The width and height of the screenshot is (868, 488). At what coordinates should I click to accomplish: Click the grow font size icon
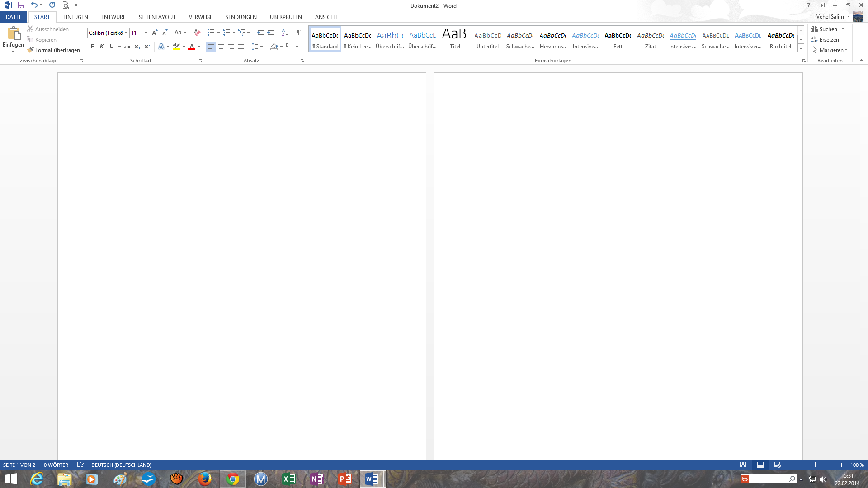[x=155, y=33]
